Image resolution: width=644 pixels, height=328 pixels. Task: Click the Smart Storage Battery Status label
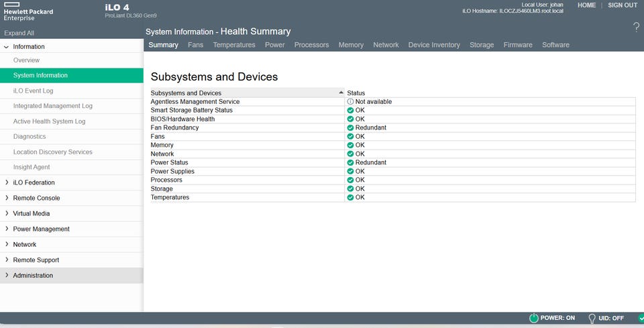[x=191, y=110]
